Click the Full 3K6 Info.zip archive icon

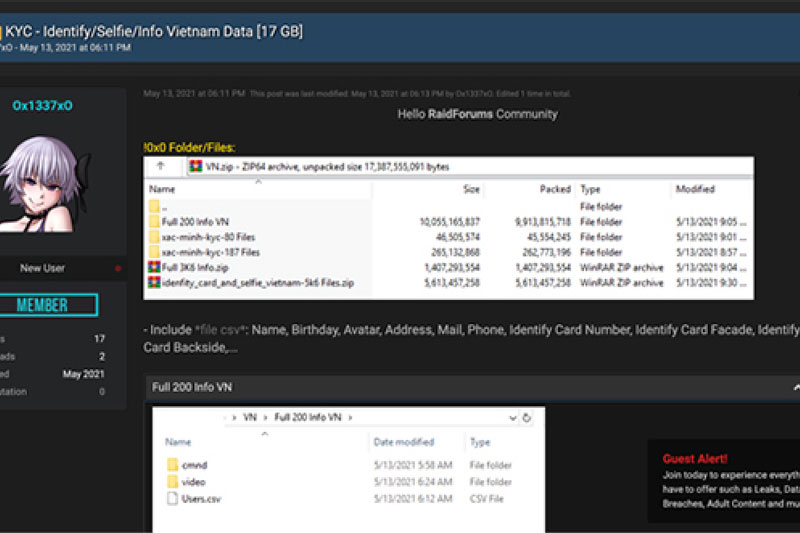point(154,268)
